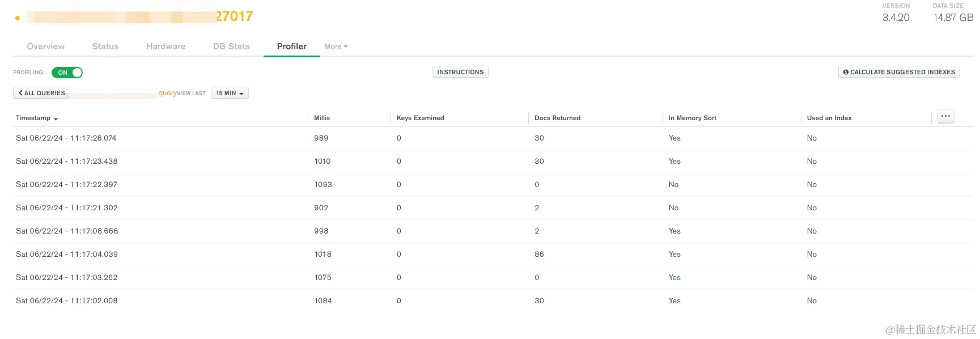Image resolution: width=980 pixels, height=339 pixels.
Task: Open the 15 MIN time range dropdown
Action: coord(230,94)
